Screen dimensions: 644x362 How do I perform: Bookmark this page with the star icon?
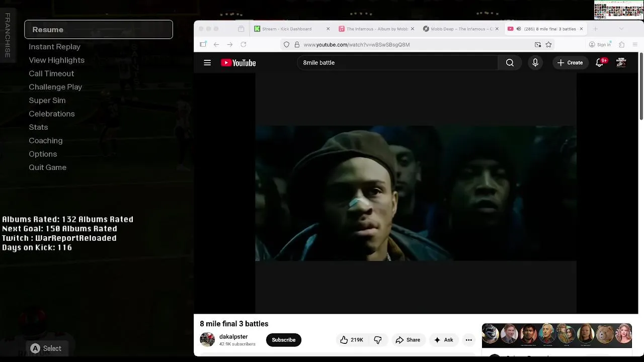548,45
